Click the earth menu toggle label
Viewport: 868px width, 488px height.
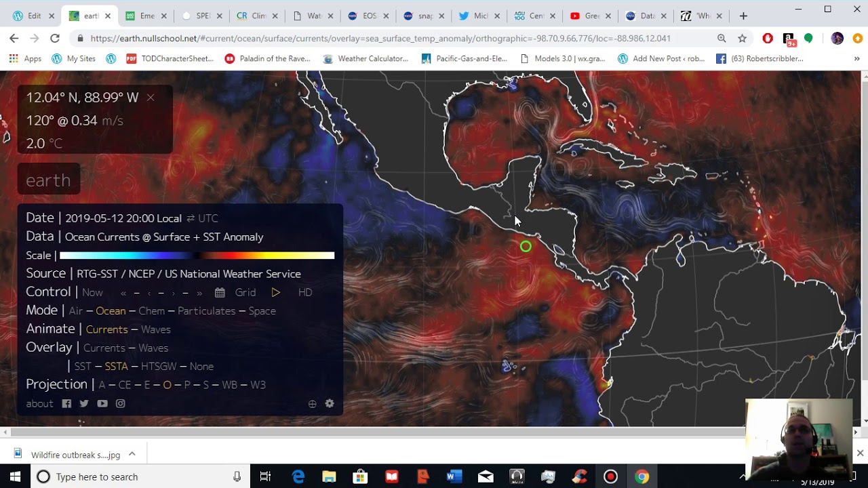pos(48,180)
